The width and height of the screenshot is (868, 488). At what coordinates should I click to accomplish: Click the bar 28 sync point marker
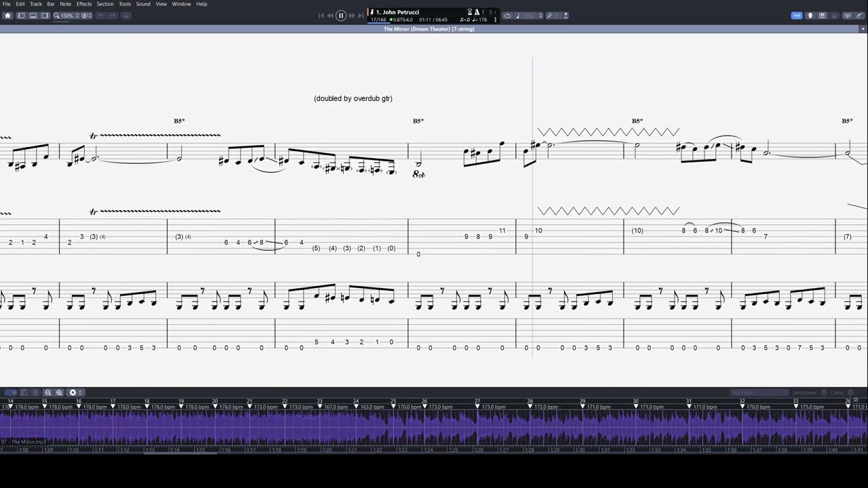click(530, 406)
